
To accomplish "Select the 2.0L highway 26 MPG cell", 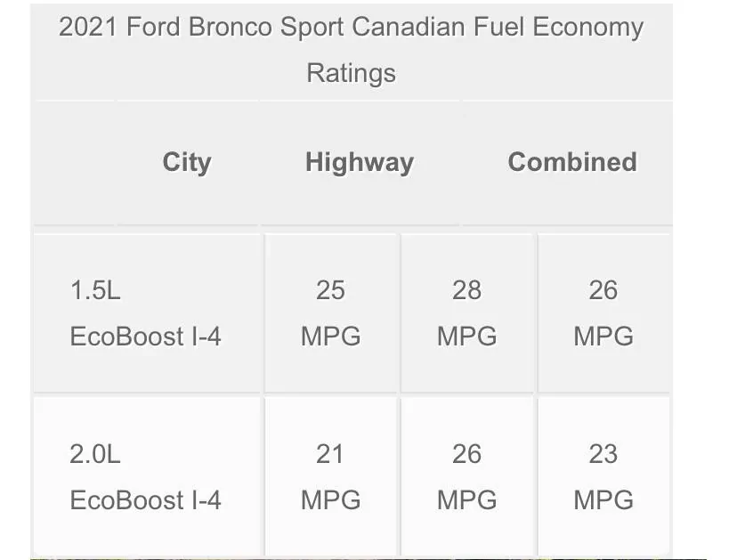I will (466, 476).
